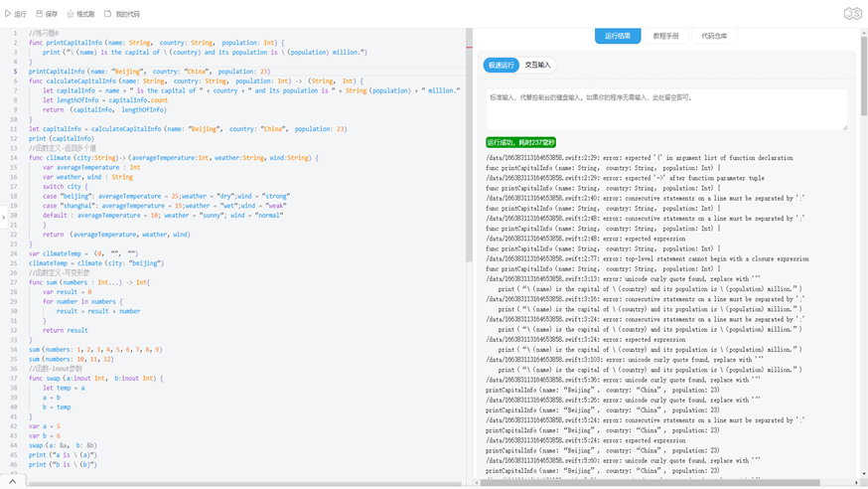Screen dimensions: 868x489
Task: Run the code with the 运行 play button
Action: tap(15, 14)
